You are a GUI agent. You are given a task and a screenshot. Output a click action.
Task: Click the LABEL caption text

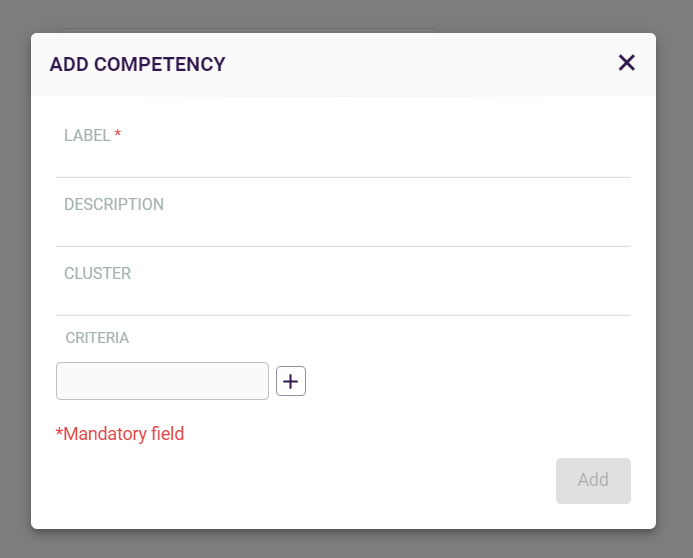[87, 135]
